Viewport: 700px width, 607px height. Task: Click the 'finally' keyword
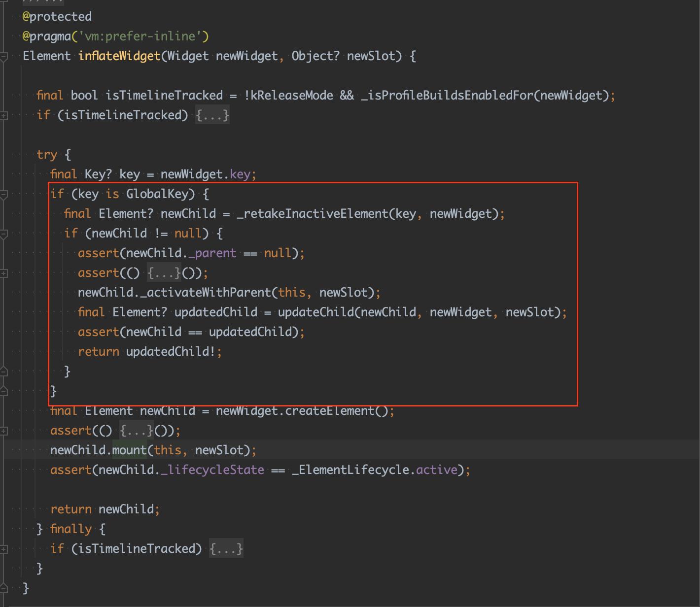click(71, 529)
